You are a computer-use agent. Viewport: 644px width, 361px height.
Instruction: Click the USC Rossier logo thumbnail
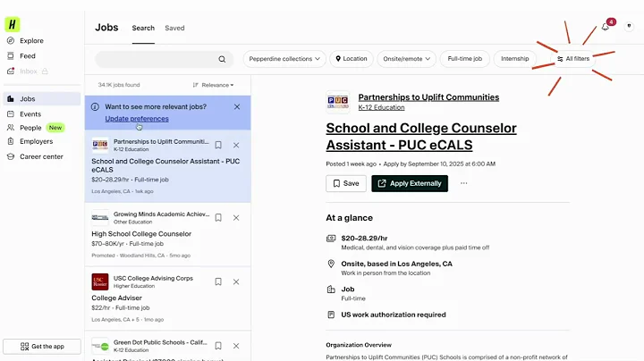[100, 281]
